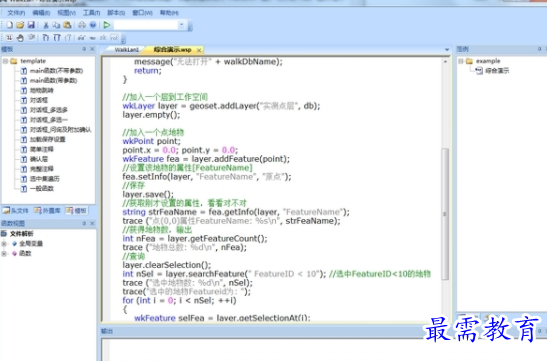Select the 对话框_多选多 template item
The image size is (547, 361).
48,110
